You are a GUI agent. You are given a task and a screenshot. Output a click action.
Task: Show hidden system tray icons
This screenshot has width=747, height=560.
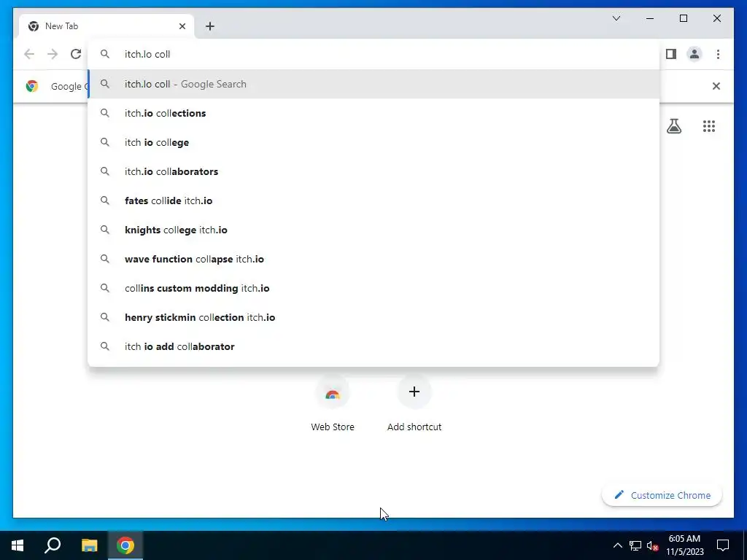tap(617, 545)
